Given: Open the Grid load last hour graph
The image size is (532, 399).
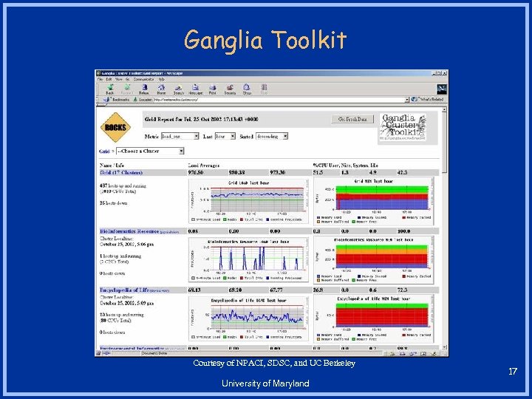Looking at the screenshot, I should pyautogui.click(x=248, y=201).
